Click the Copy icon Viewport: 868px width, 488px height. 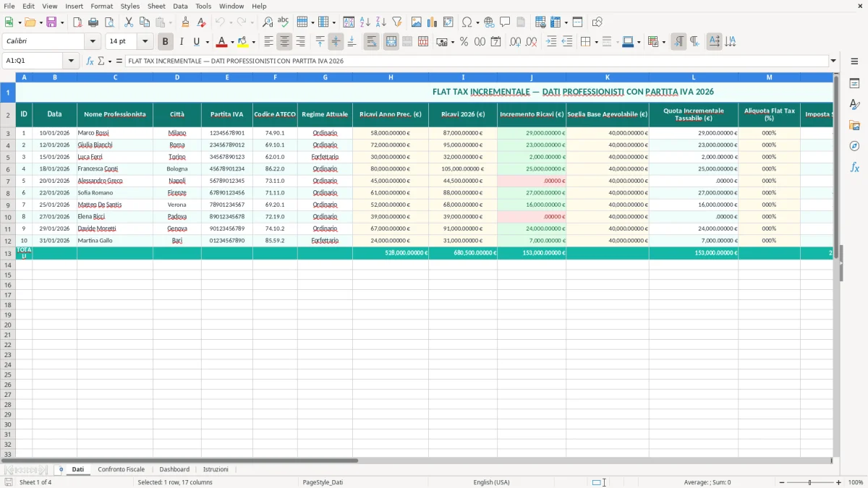coord(145,22)
